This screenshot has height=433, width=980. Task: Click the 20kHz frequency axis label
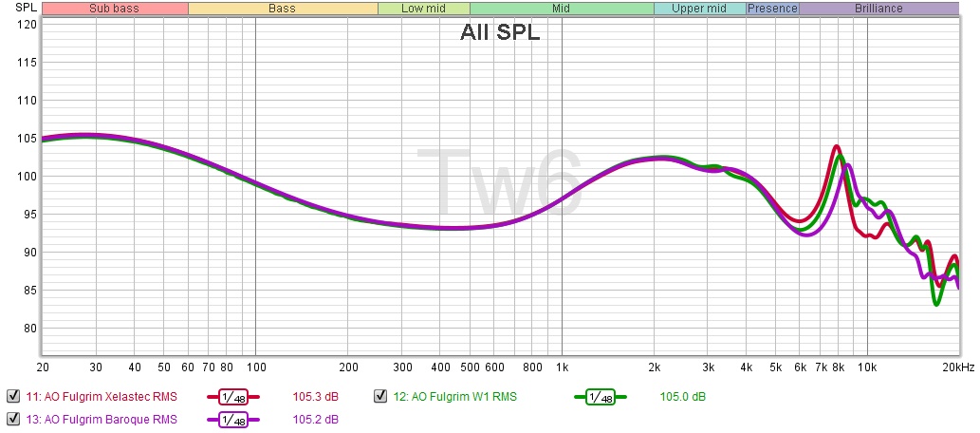point(955,367)
